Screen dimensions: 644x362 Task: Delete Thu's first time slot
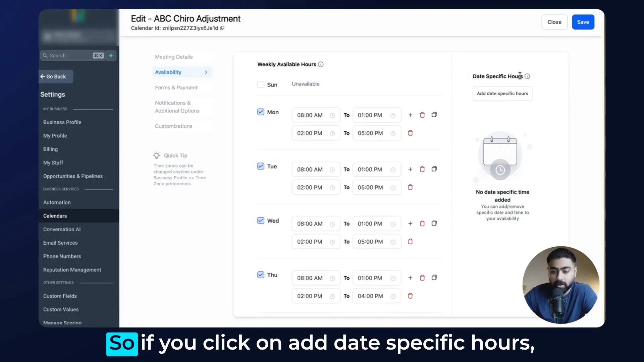click(x=422, y=278)
